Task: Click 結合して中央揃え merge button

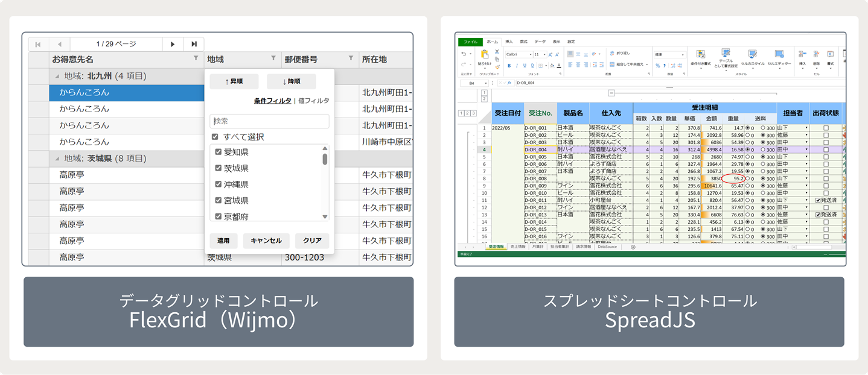Action: tap(628, 65)
